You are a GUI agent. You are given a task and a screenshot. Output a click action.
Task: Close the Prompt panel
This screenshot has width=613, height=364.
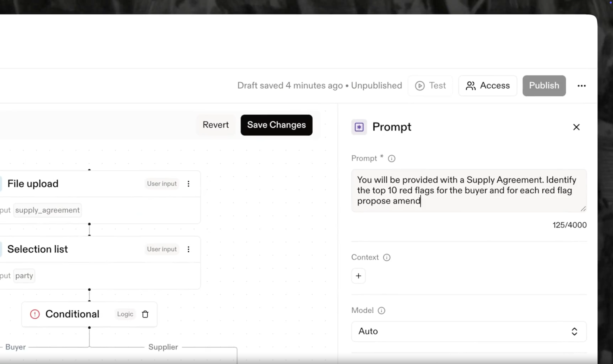coord(576,127)
